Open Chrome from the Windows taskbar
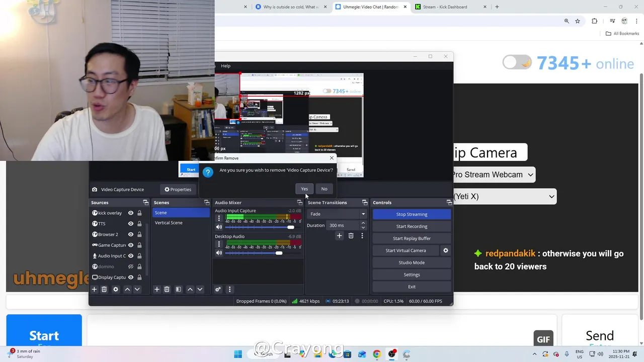 (x=376, y=354)
